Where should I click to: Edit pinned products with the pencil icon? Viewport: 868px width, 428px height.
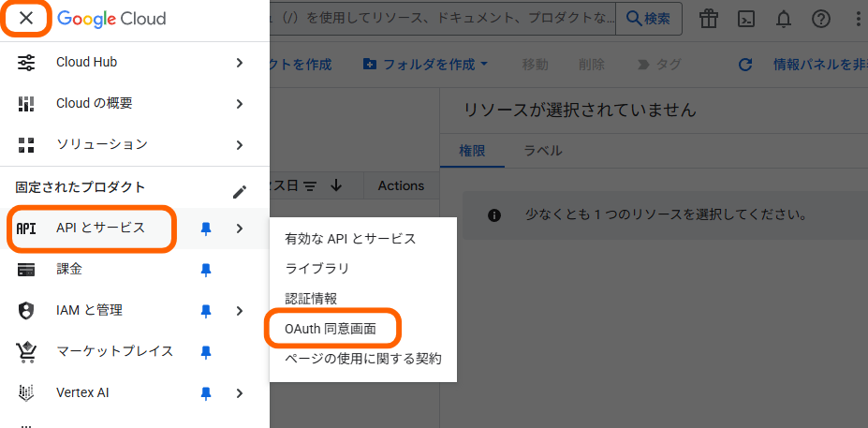tap(239, 192)
